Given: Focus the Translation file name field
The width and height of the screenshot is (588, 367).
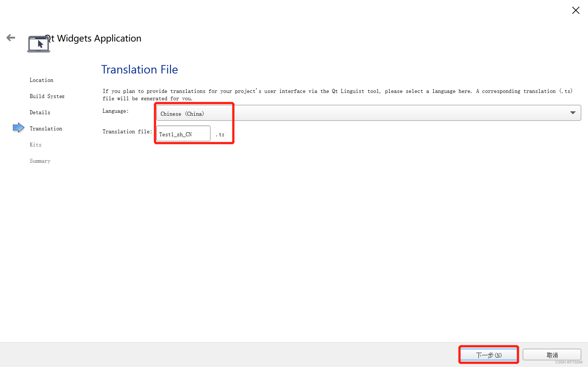Looking at the screenshot, I should (183, 134).
